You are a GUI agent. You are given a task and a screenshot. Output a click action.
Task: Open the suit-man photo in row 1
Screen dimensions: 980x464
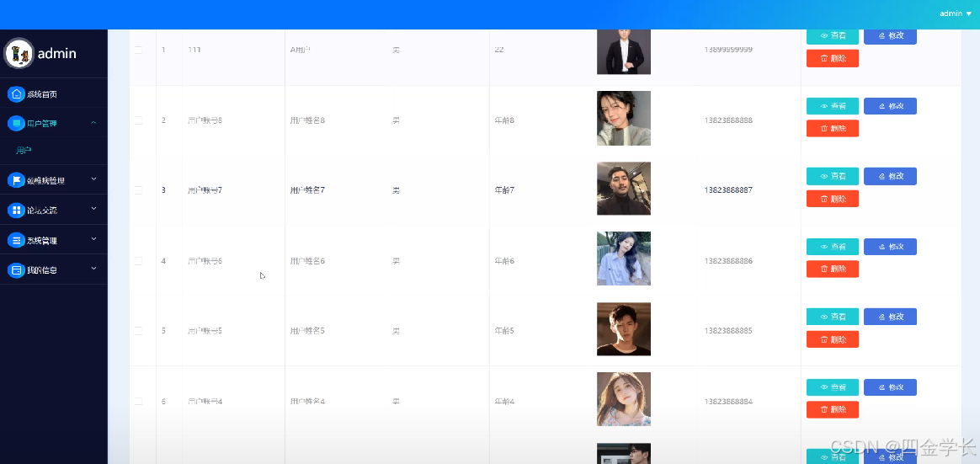[x=624, y=52]
